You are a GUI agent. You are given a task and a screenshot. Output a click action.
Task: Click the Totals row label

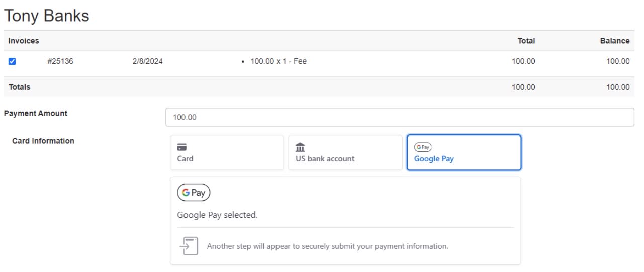pyautogui.click(x=19, y=87)
